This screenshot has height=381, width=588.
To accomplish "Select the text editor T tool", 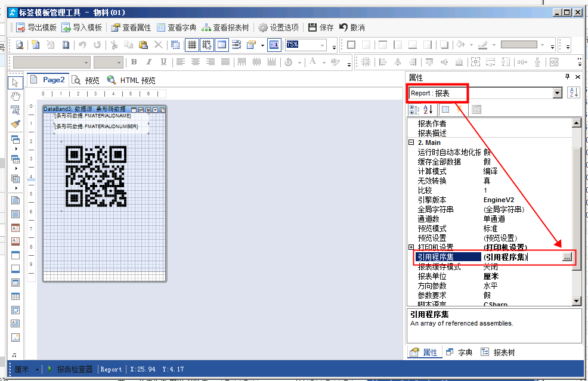I will 16,110.
